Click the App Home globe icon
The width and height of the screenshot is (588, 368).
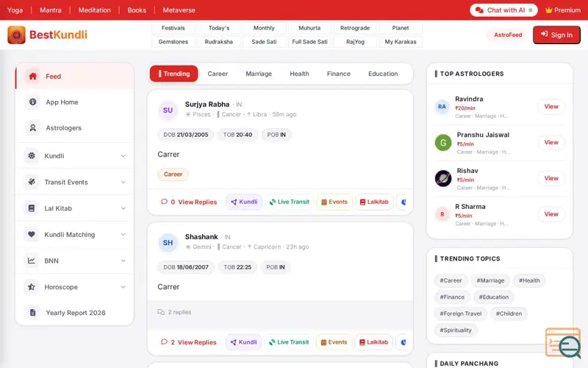tap(33, 102)
